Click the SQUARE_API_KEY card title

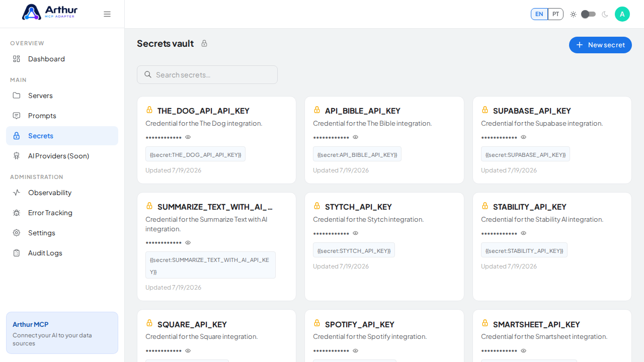click(x=192, y=324)
